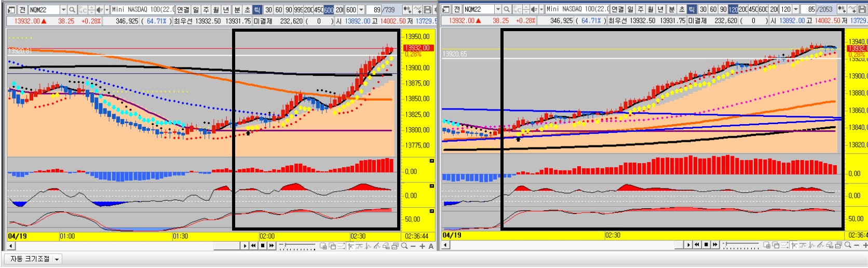Click the window layout icon at left chart corner
The width and height of the screenshot is (868, 268).
coord(11,10)
